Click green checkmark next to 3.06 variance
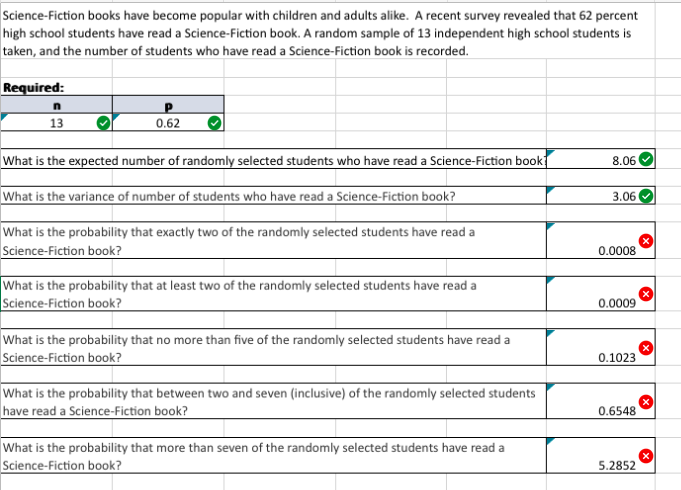681x490 pixels. pos(646,196)
